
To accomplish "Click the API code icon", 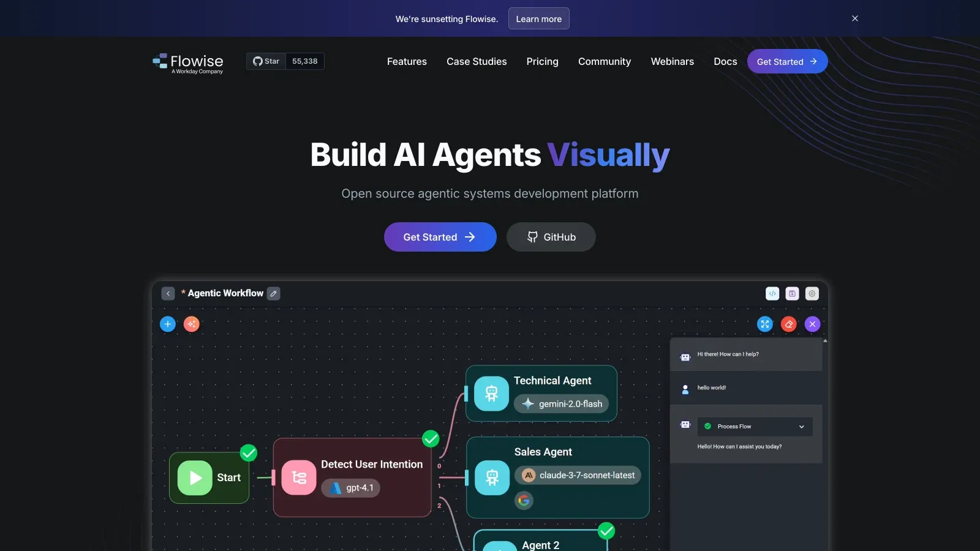I will click(772, 294).
